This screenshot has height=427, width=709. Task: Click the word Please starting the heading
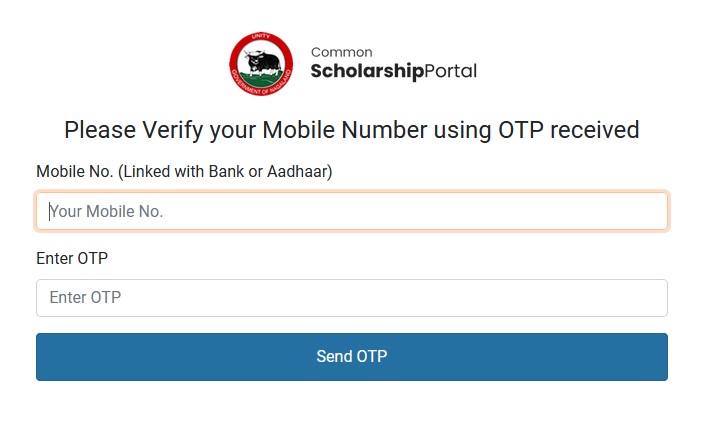pos(100,130)
